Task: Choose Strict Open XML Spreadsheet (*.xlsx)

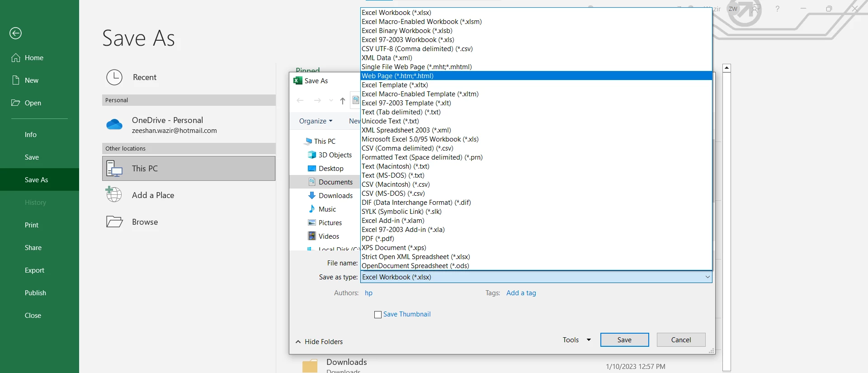Action: [x=536, y=257]
